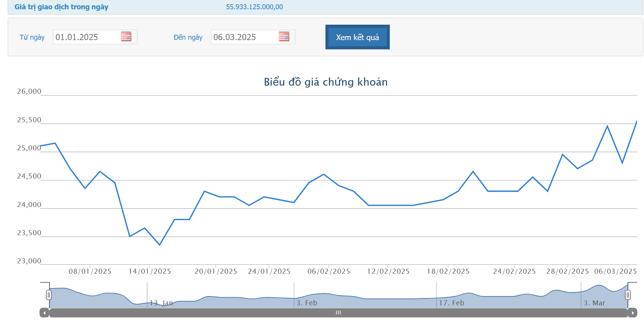Click the 55.933.125.000,00 trading value

coord(254,7)
